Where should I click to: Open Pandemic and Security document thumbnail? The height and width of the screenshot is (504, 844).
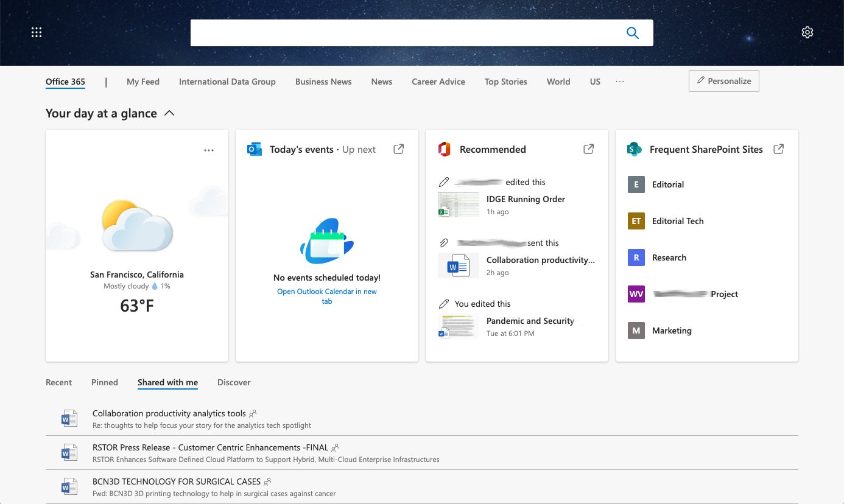tap(459, 326)
